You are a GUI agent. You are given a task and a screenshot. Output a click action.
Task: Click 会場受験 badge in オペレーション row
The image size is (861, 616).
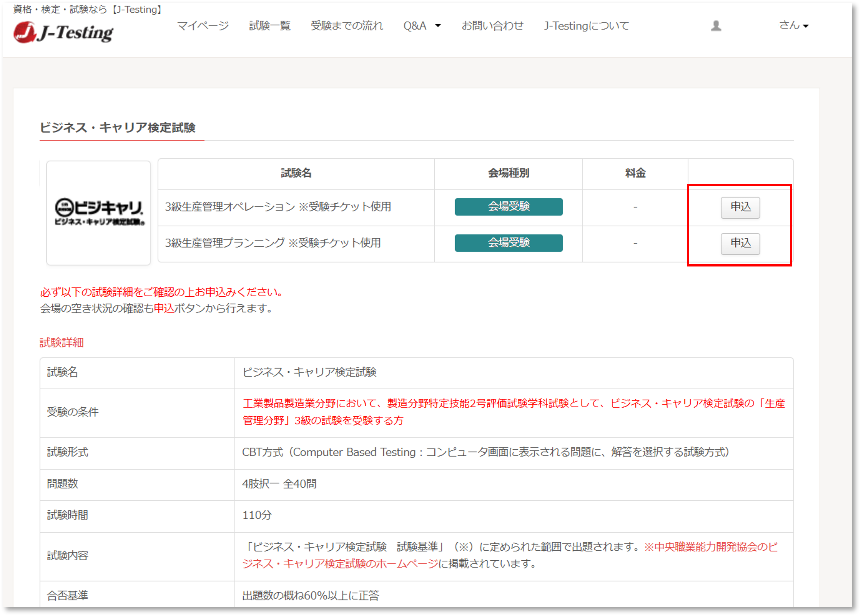508,207
